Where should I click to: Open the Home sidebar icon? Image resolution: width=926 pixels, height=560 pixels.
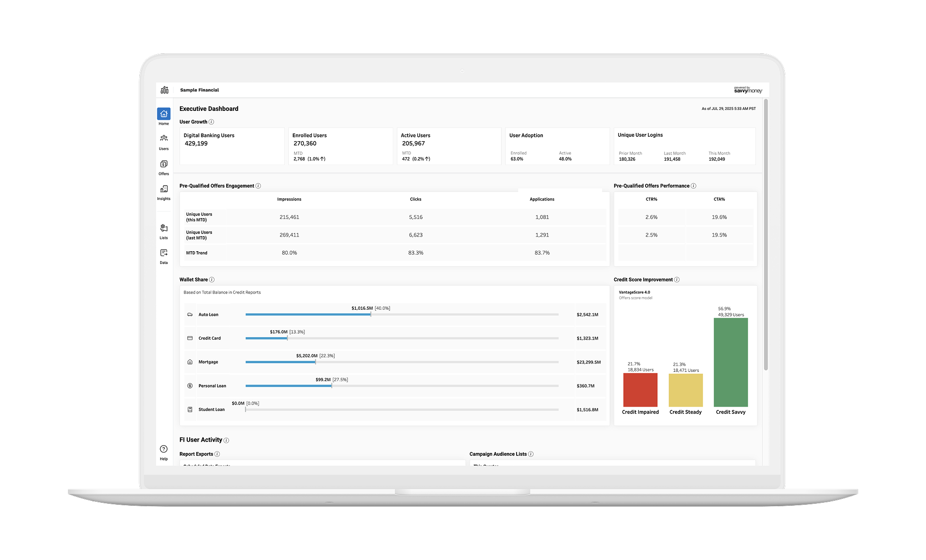point(164,114)
